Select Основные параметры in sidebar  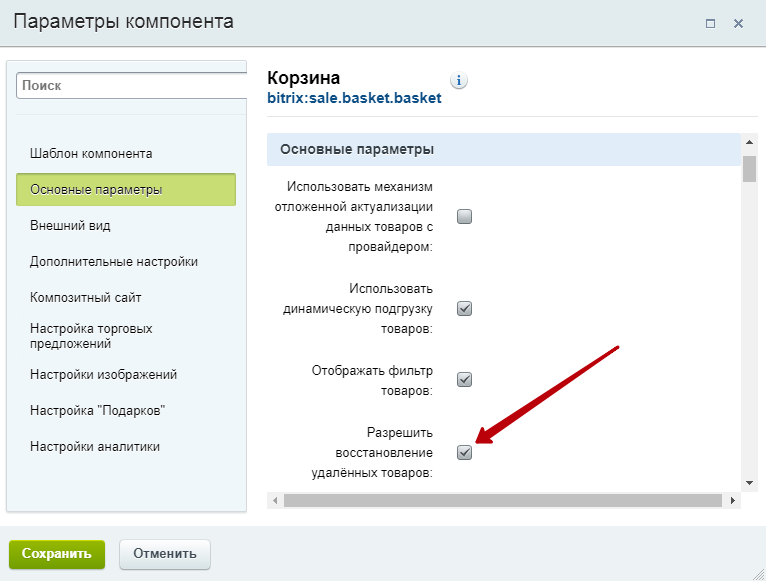pyautogui.click(x=125, y=189)
